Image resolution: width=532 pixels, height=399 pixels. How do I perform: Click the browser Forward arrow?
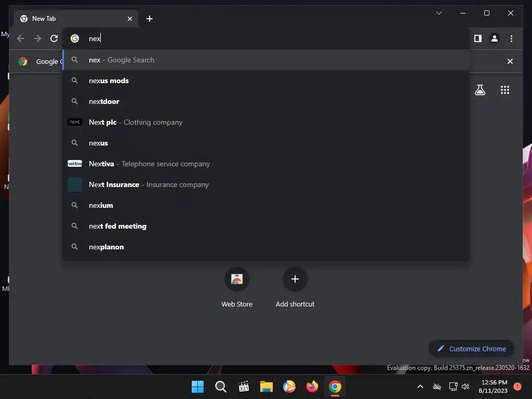[37, 38]
